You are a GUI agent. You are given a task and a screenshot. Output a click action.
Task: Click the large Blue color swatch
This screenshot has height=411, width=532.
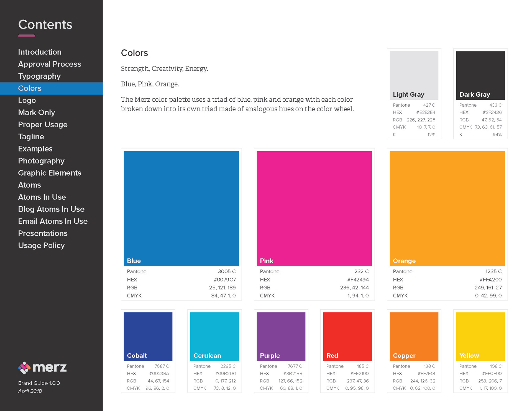pos(181,208)
